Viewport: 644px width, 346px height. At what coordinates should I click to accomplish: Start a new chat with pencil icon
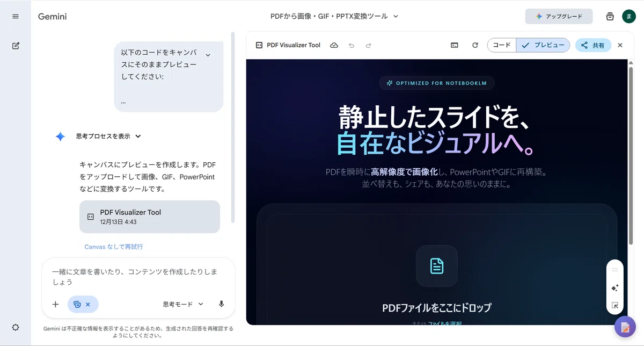[16, 46]
